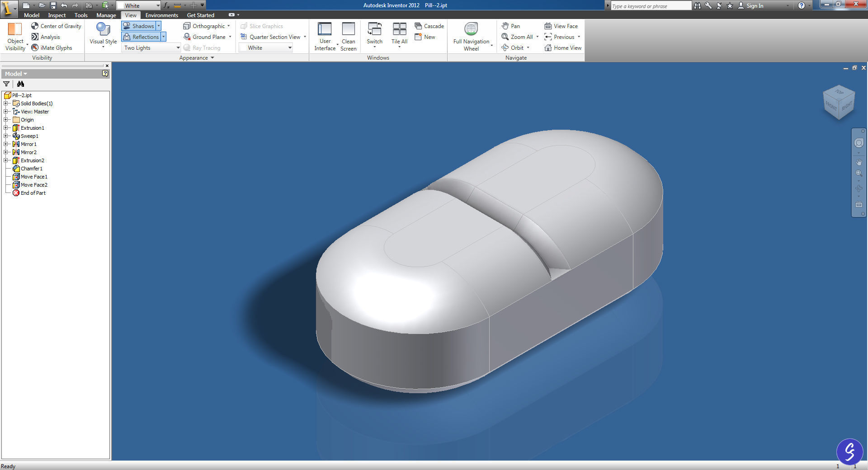Switch to the Inspect tab

pos(57,15)
